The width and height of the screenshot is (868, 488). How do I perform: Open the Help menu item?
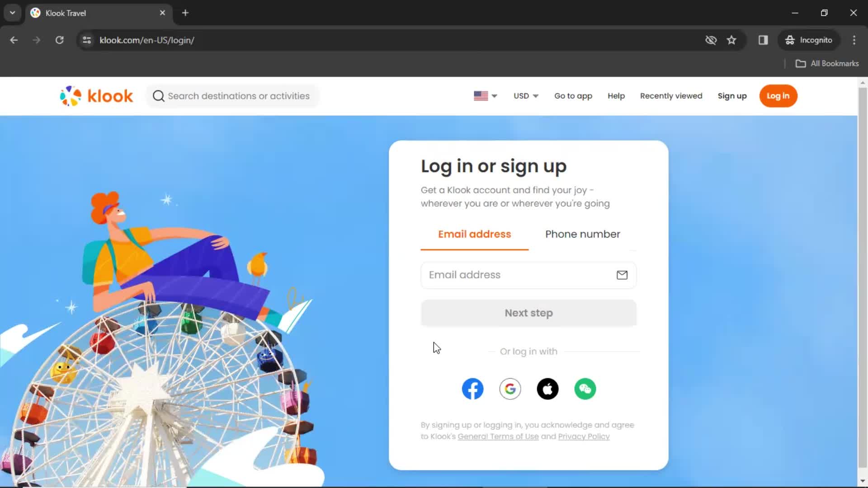tap(616, 95)
